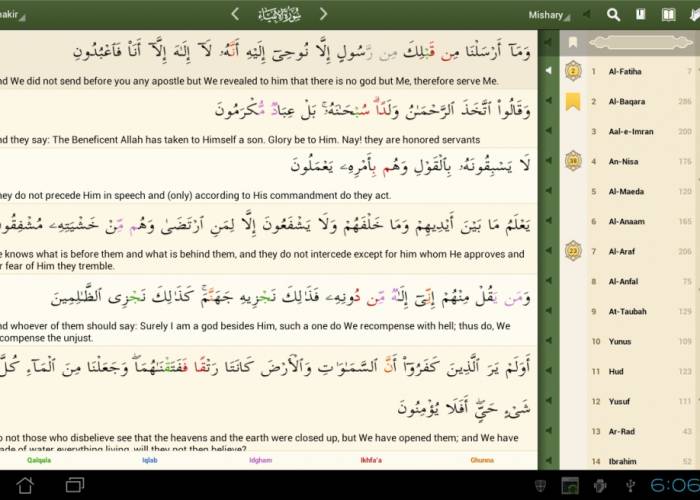700x500 pixels.
Task: Tap the white bookmark icon above surah list
Action: 573,42
